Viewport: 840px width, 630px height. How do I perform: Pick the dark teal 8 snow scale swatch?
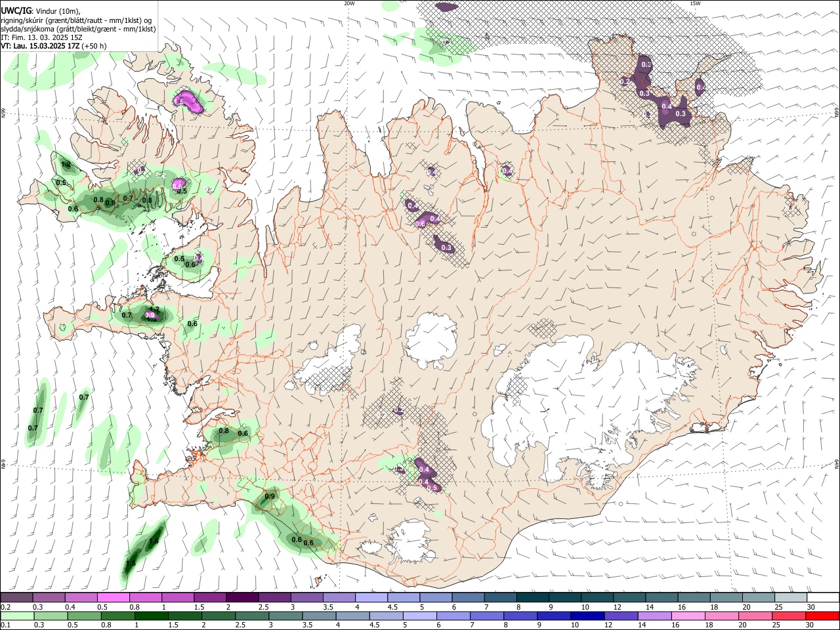[x=532, y=597]
